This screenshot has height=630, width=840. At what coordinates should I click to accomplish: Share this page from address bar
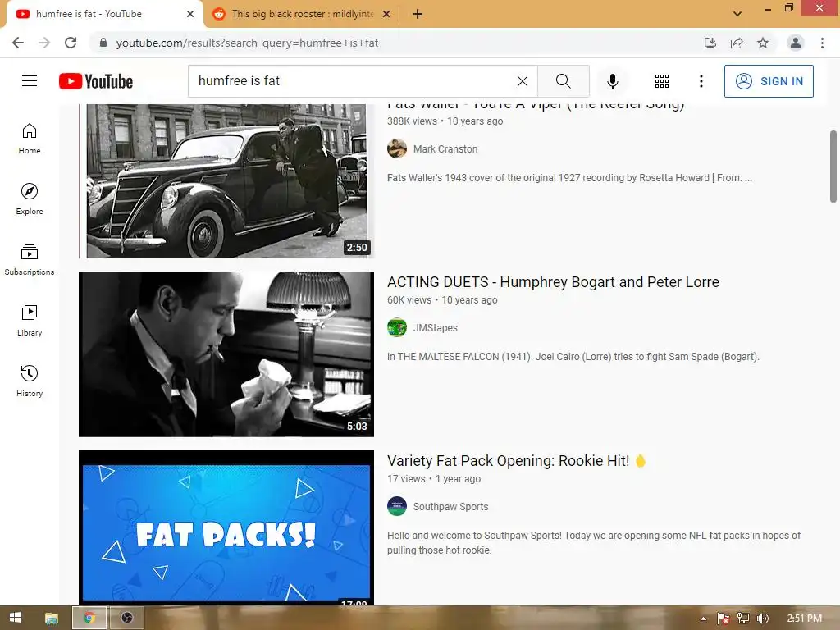[x=737, y=43]
